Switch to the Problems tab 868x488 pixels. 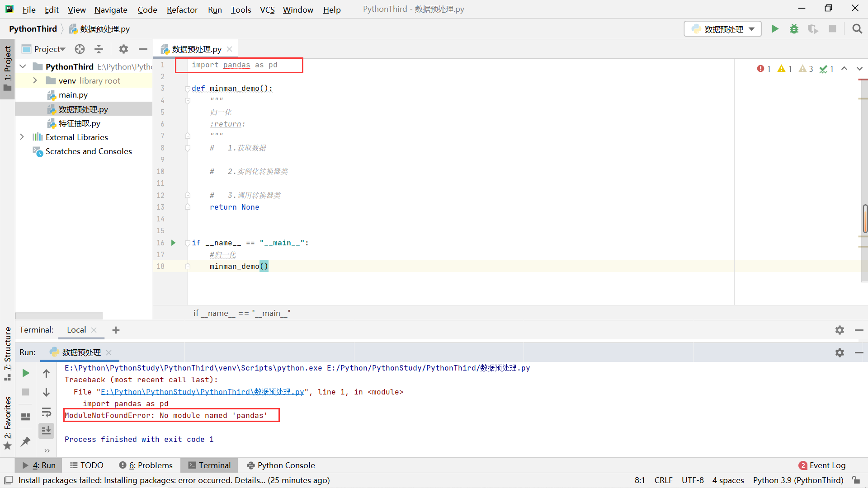146,465
